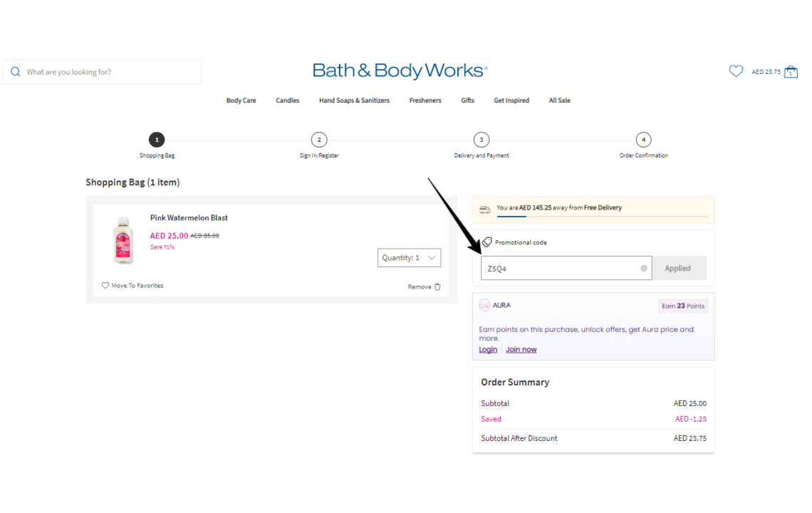The image size is (812, 513).
Task: Click the trash icon next to Remove
Action: (437, 286)
